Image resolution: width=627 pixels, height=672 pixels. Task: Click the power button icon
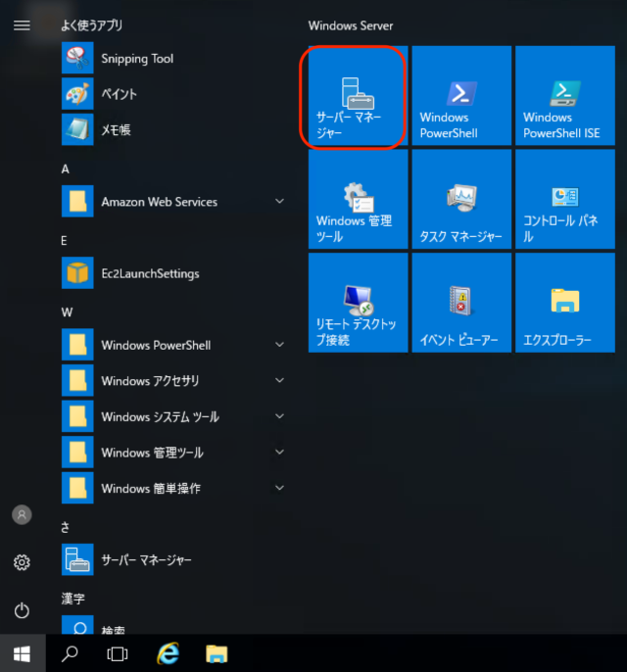[22, 610]
